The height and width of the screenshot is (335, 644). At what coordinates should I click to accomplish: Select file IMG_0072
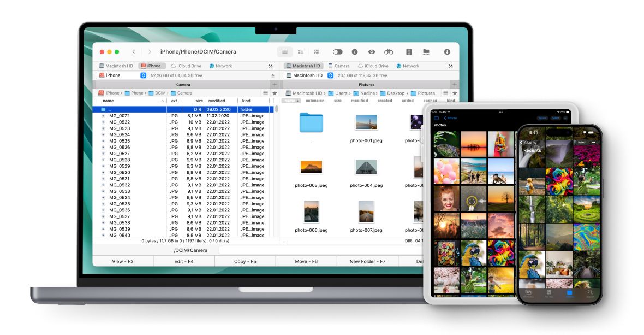click(x=183, y=116)
